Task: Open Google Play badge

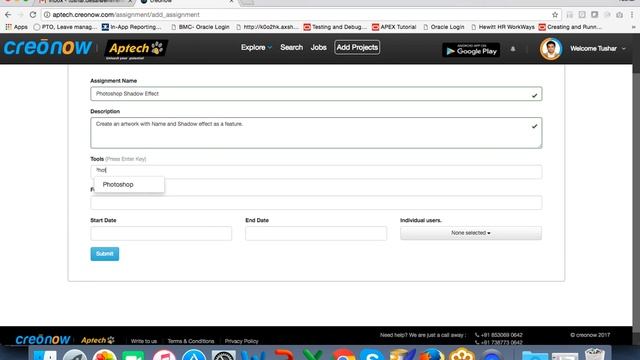Action: (471, 49)
